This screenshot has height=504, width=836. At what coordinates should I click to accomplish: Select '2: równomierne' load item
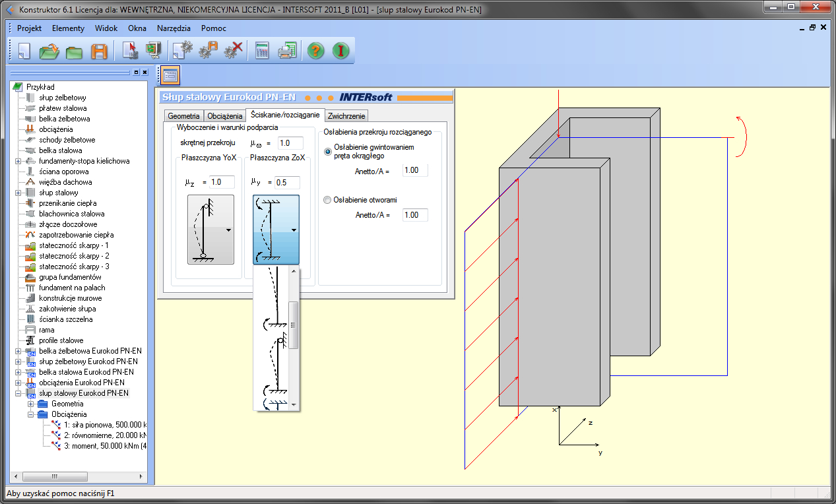[106, 435]
